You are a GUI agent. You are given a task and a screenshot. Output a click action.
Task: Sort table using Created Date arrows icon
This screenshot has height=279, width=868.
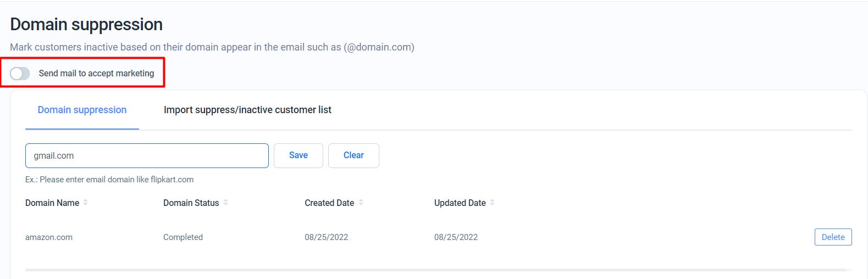click(x=361, y=203)
